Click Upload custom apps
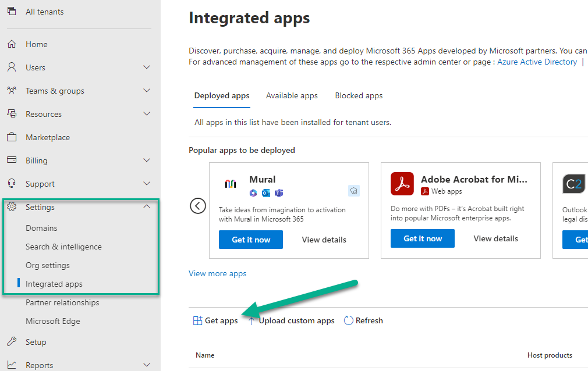Viewport: 588px width, 371px height. coord(292,320)
